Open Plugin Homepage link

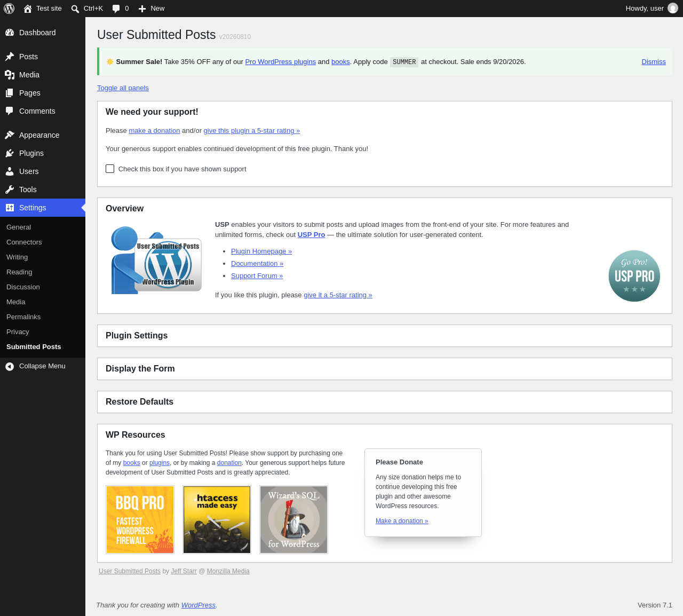(x=261, y=251)
